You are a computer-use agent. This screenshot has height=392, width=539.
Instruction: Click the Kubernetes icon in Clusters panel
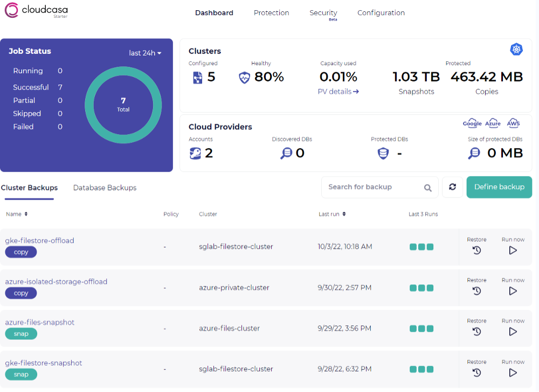pyautogui.click(x=516, y=49)
